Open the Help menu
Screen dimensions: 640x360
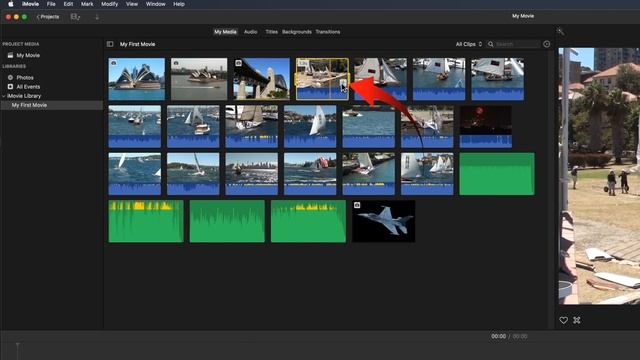pyautogui.click(x=179, y=4)
